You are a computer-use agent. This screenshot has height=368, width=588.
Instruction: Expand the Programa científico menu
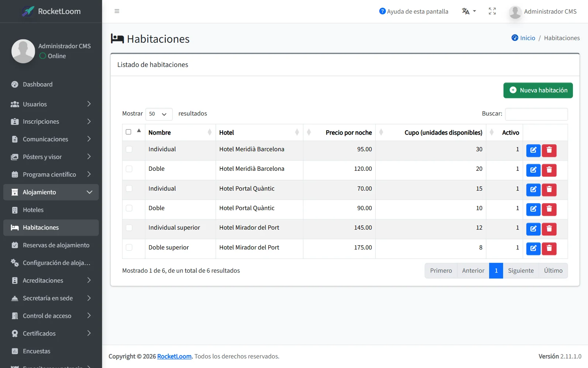pyautogui.click(x=51, y=174)
